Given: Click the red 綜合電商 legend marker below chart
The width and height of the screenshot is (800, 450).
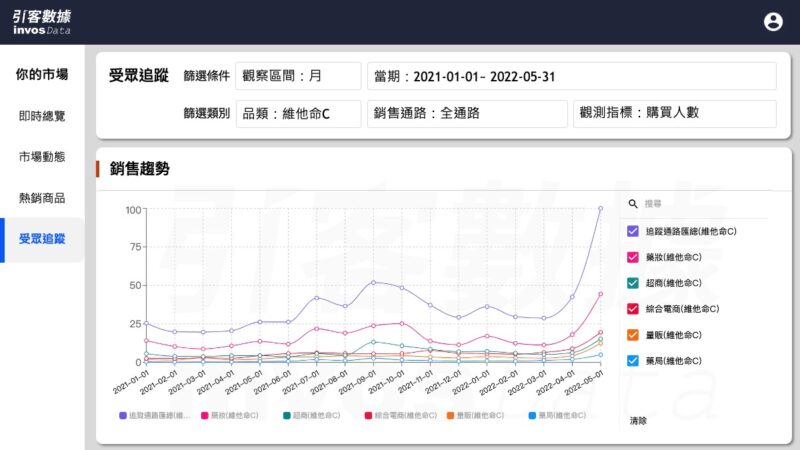Looking at the screenshot, I should 368,414.
